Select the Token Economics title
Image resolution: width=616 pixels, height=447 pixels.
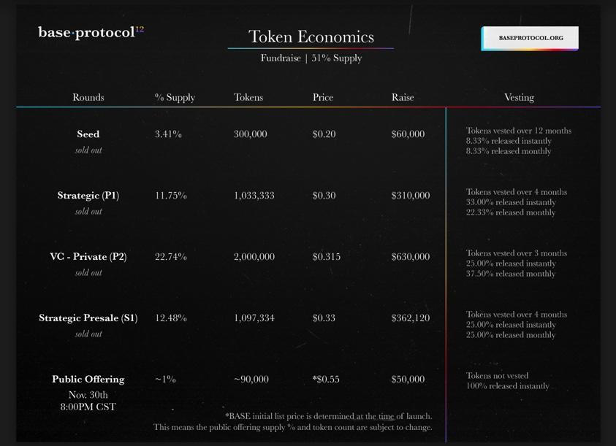coord(311,37)
